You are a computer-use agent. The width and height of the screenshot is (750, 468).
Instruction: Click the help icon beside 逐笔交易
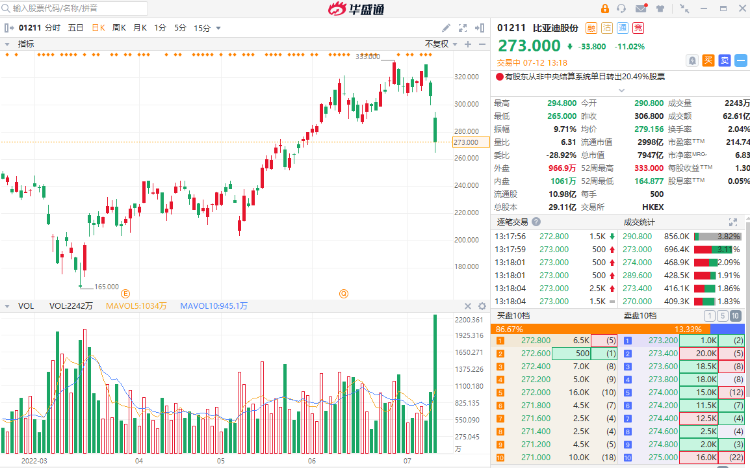pyautogui.click(x=536, y=222)
